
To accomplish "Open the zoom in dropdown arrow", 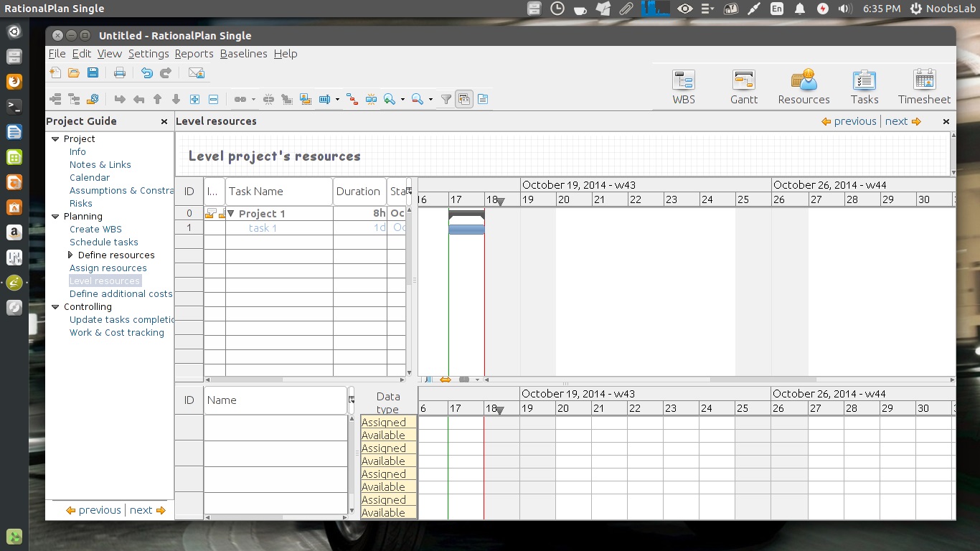I will pyautogui.click(x=402, y=100).
